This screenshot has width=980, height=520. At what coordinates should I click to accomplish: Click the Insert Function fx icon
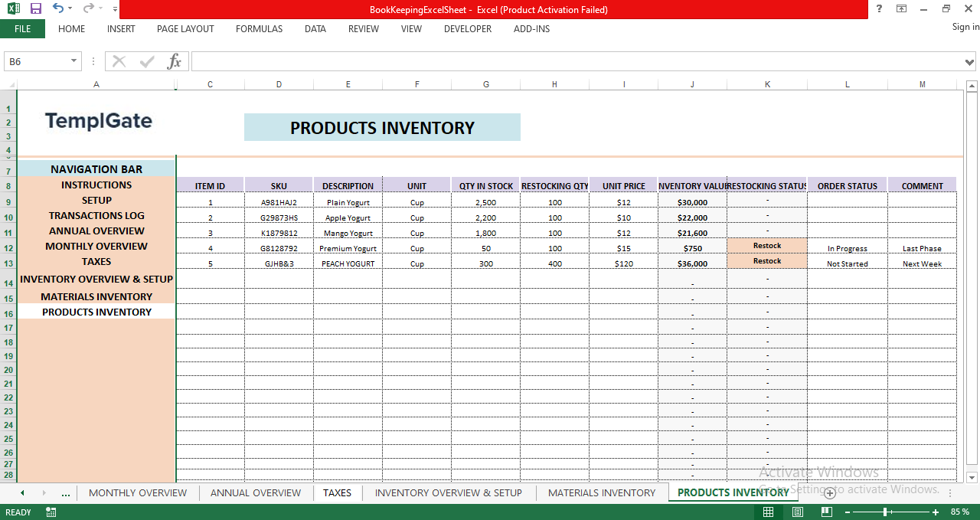[x=175, y=61]
